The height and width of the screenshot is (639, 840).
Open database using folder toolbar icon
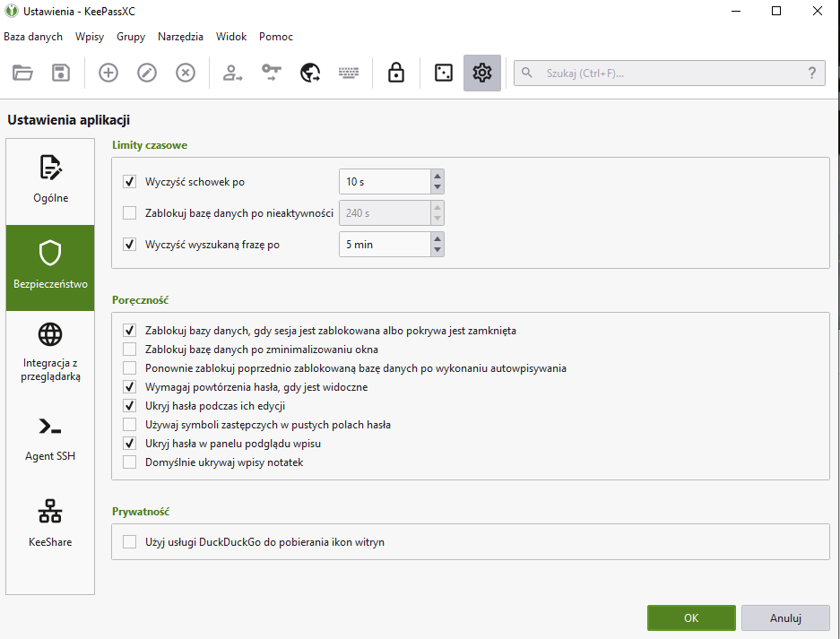[22, 73]
